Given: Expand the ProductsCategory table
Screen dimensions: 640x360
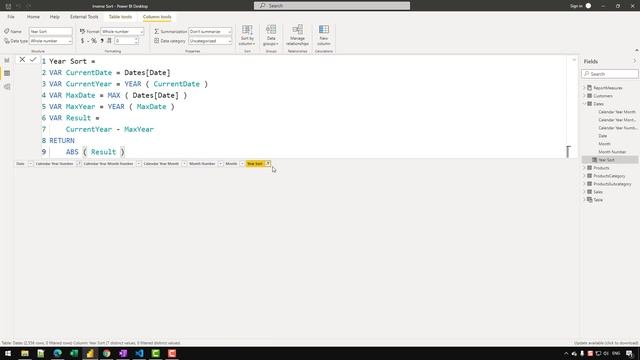Looking at the screenshot, I should pyautogui.click(x=584, y=176).
